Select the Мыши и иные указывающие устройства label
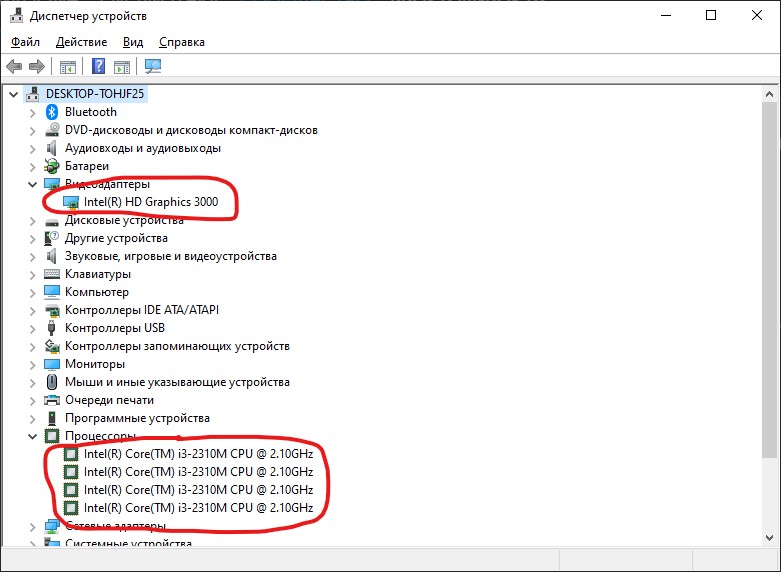781x572 pixels. (x=177, y=382)
